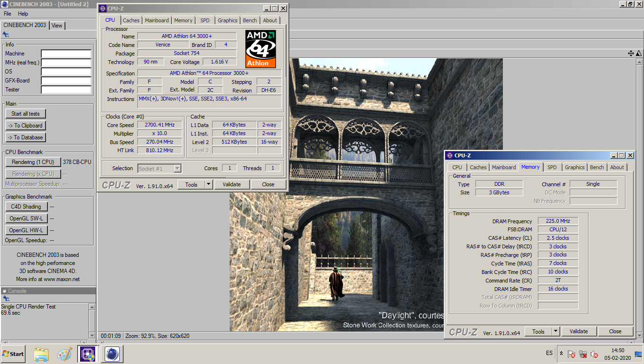
Task: Open the About tab in the CPU tab window
Action: click(x=270, y=20)
